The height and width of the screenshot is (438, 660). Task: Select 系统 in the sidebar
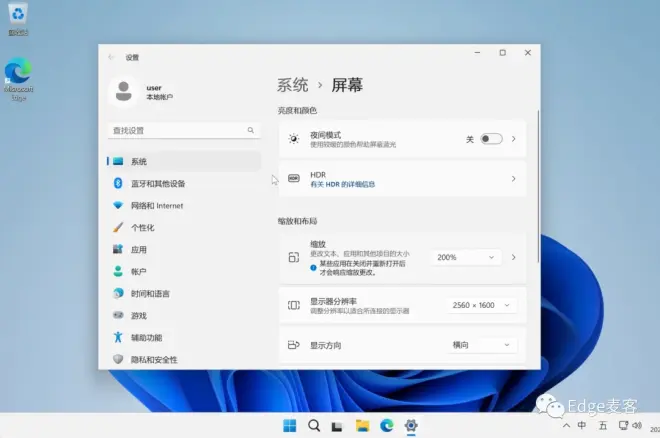pos(184,161)
